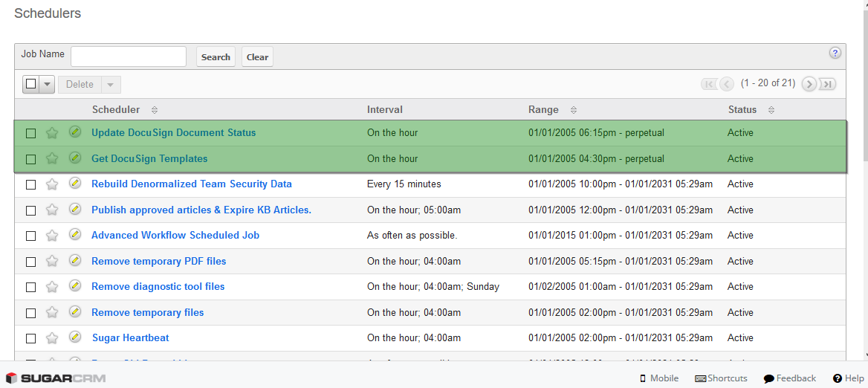Star the Remove diagnostic tool files row
This screenshot has height=388, width=868.
52,287
